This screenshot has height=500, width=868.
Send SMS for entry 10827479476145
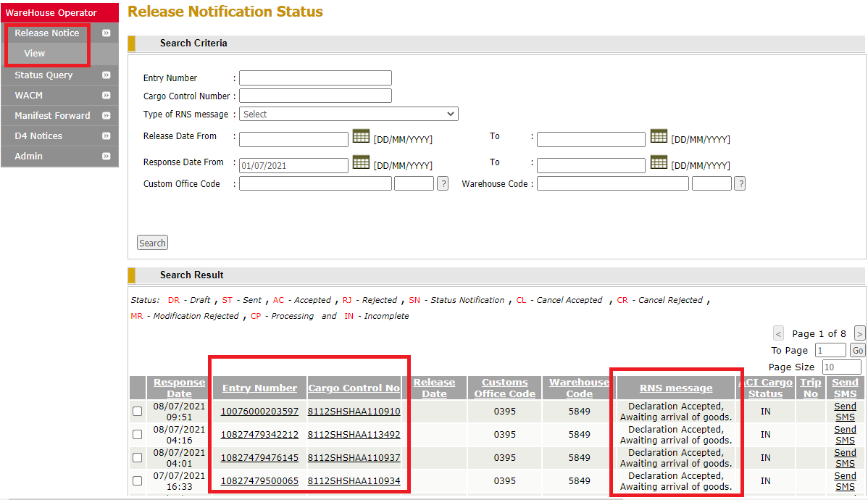point(846,458)
